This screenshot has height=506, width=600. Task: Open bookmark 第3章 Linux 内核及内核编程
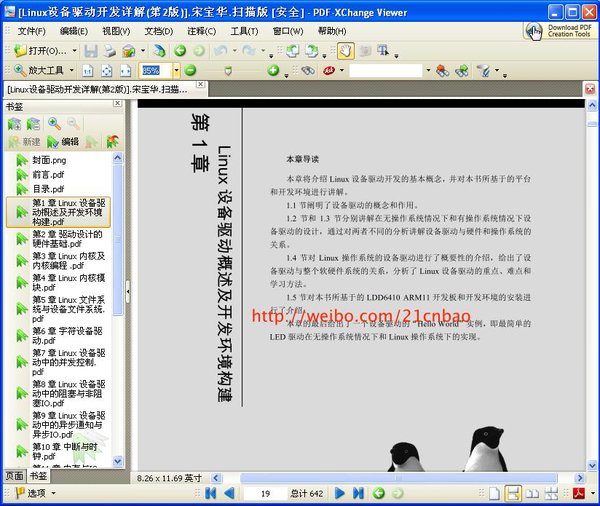[68, 261]
